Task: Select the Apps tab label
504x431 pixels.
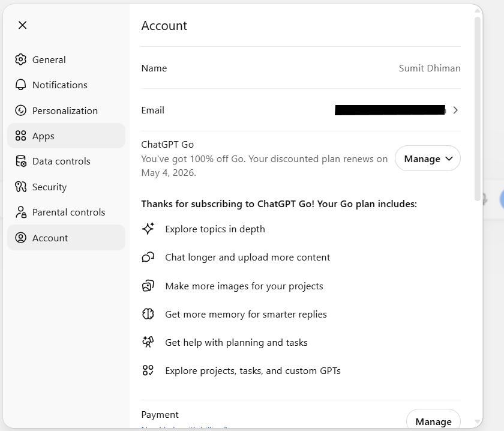Action: pyautogui.click(x=43, y=136)
